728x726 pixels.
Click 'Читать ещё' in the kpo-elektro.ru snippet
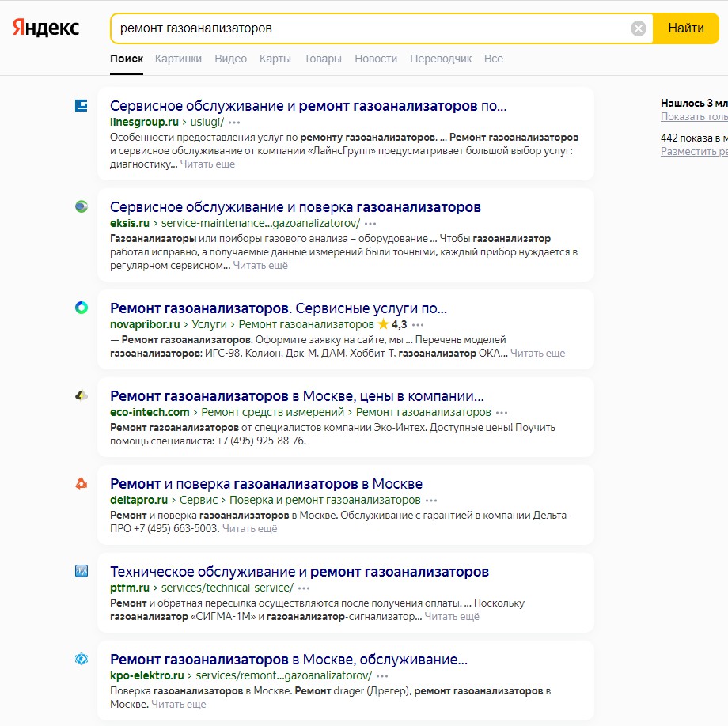tap(179, 704)
